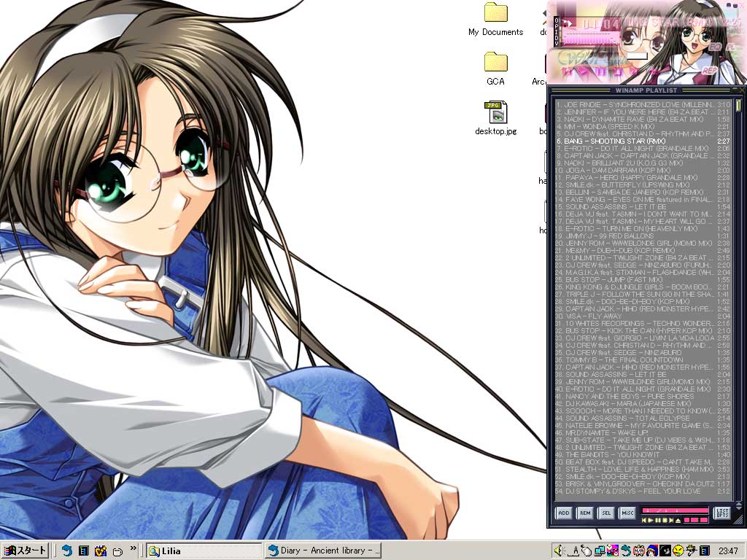Click the black 'E' tray icon
This screenshot has height=560, width=747.
coord(705,551)
